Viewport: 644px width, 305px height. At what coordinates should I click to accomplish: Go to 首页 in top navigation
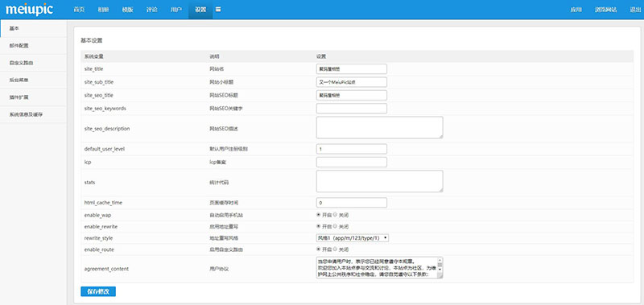[79, 10]
